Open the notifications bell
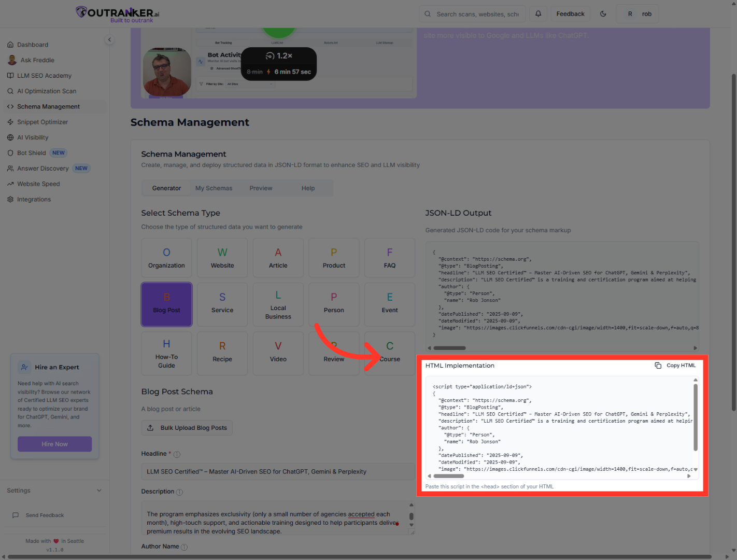The height and width of the screenshot is (560, 737). click(538, 13)
